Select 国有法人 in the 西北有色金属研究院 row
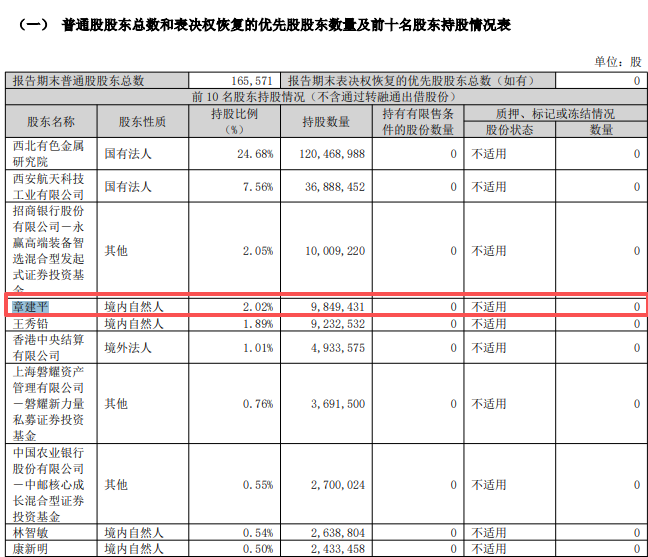Viewport: 648px width, 557px height. pos(128,154)
